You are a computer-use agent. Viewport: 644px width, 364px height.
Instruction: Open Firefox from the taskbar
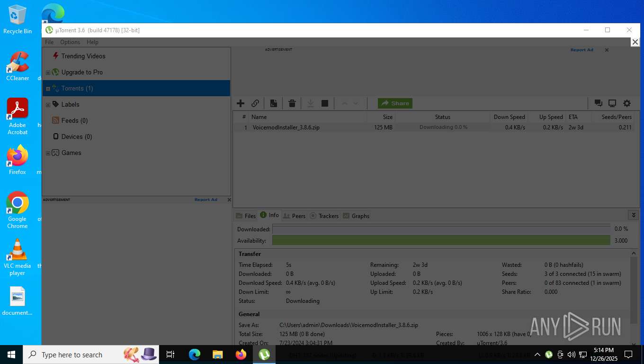tap(241, 355)
